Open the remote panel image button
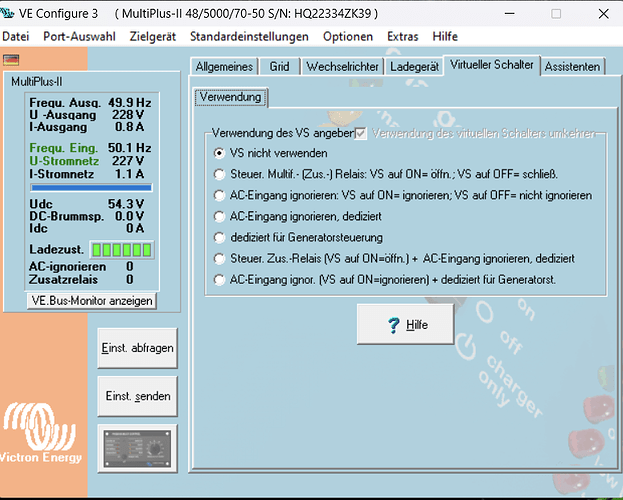Viewport: 623px width, 500px height. (137, 448)
